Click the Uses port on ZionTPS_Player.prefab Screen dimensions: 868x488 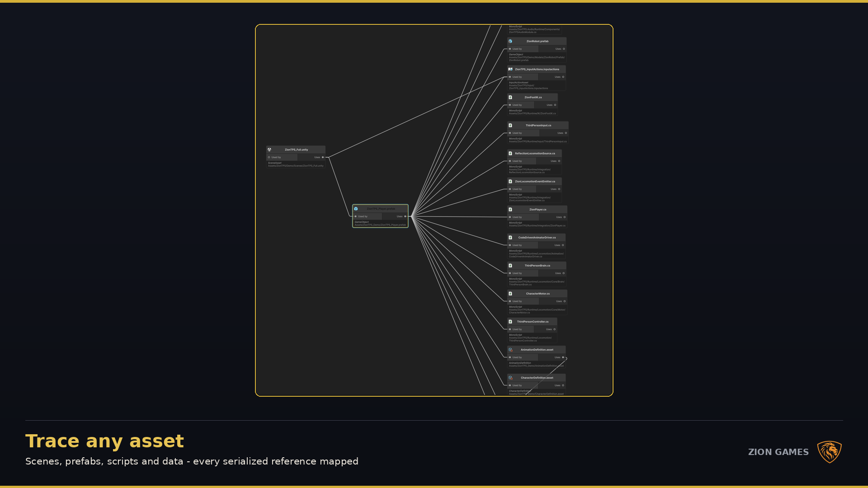coord(405,216)
